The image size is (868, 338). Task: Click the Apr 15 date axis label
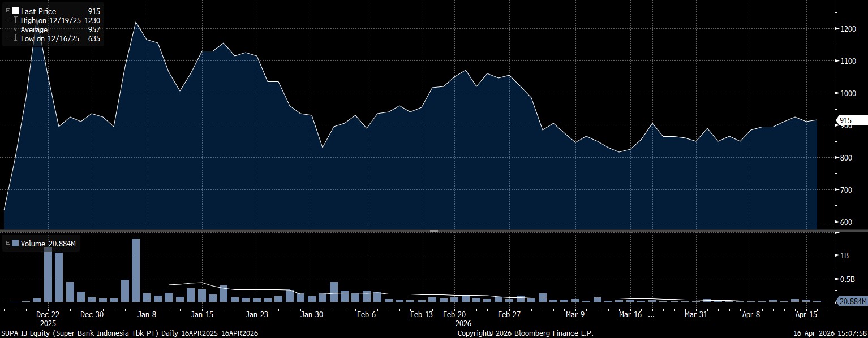click(x=806, y=314)
